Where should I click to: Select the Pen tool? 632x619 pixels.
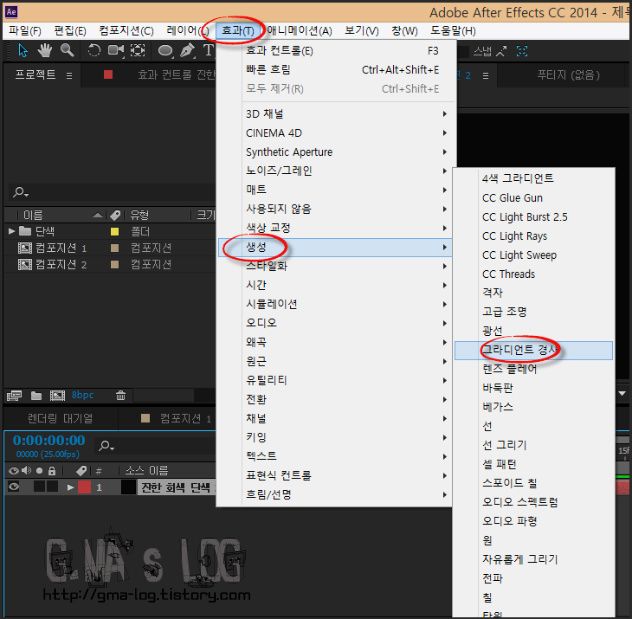click(187, 51)
